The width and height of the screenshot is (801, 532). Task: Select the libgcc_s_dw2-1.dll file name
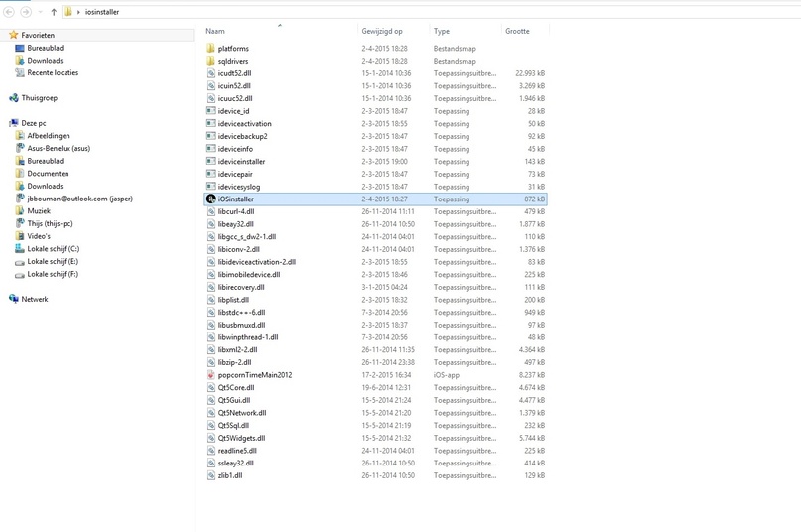247,236
